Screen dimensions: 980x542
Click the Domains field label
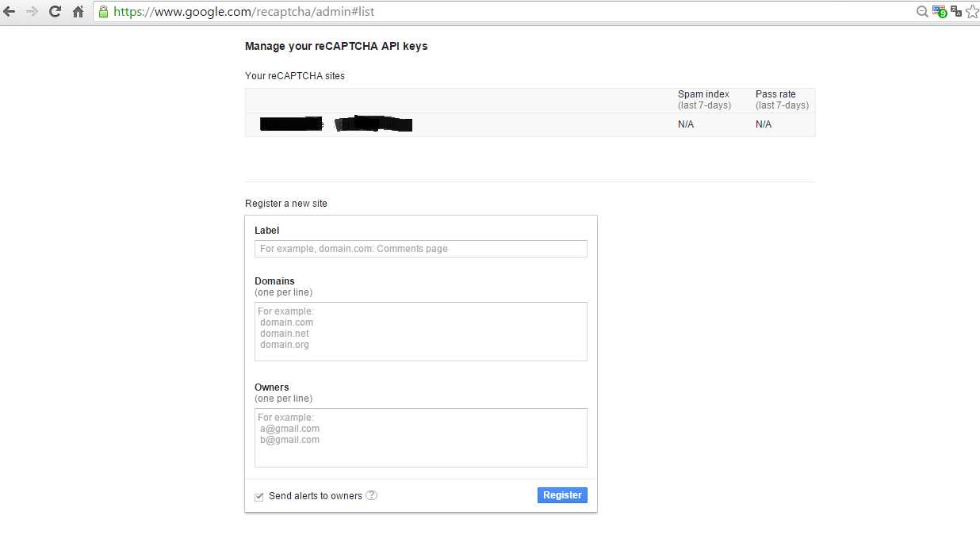[x=274, y=281]
